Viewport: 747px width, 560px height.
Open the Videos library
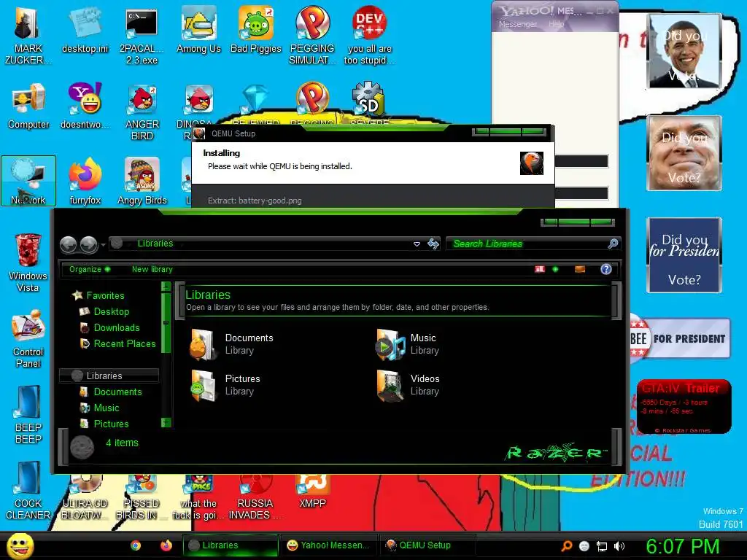click(x=409, y=385)
